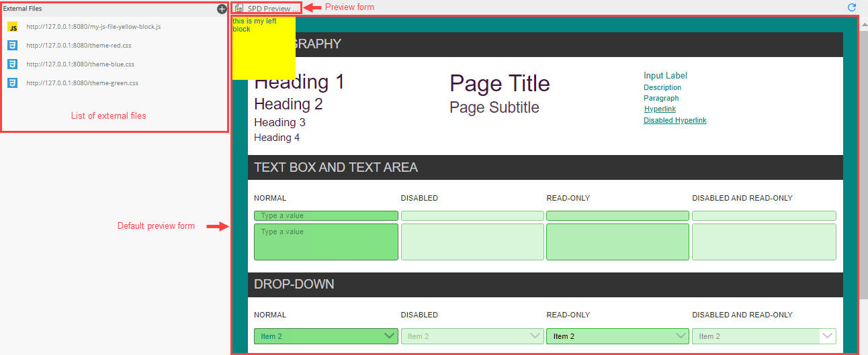The width and height of the screenshot is (868, 355).
Task: Focus the normal single-line text box
Action: click(326, 215)
